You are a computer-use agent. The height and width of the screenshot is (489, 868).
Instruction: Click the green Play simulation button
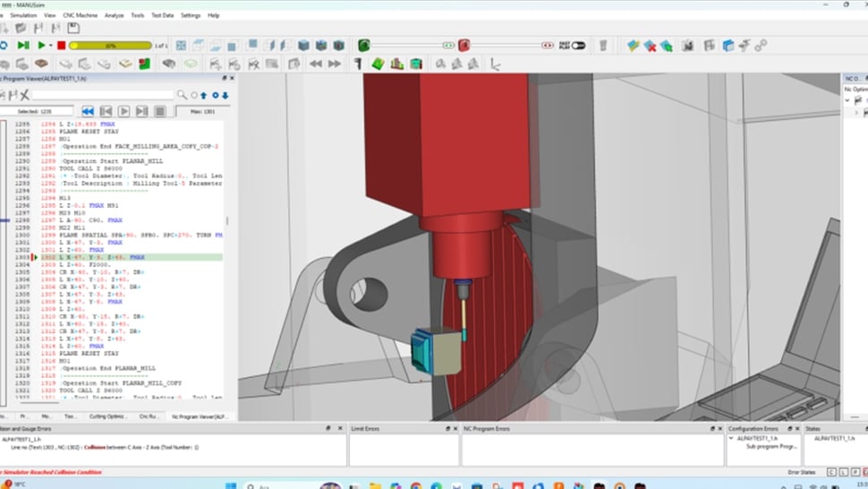(41, 46)
